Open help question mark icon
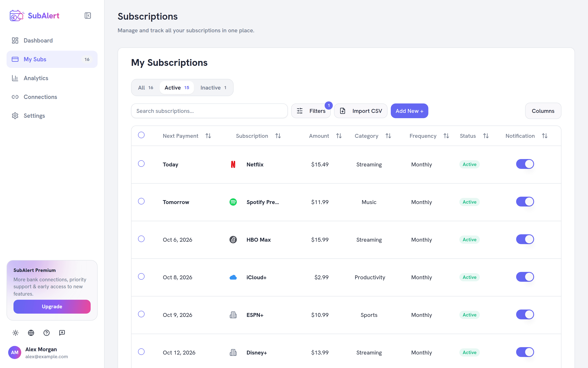This screenshot has width=588, height=368. tap(46, 333)
